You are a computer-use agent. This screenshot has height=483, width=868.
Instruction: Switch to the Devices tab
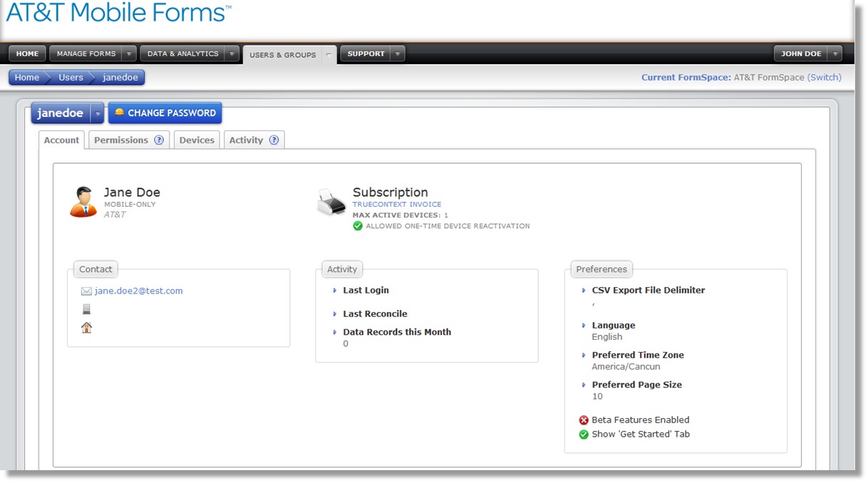(197, 140)
